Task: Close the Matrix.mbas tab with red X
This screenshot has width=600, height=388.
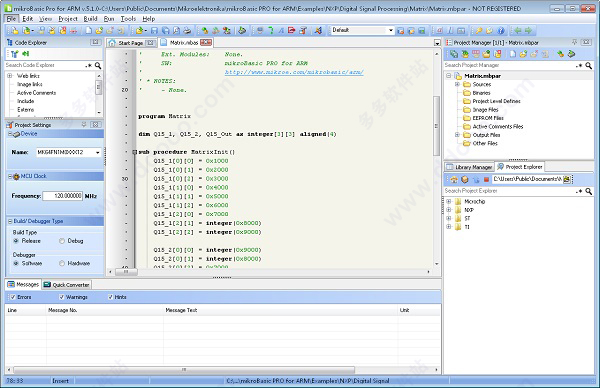Action: click(206, 42)
